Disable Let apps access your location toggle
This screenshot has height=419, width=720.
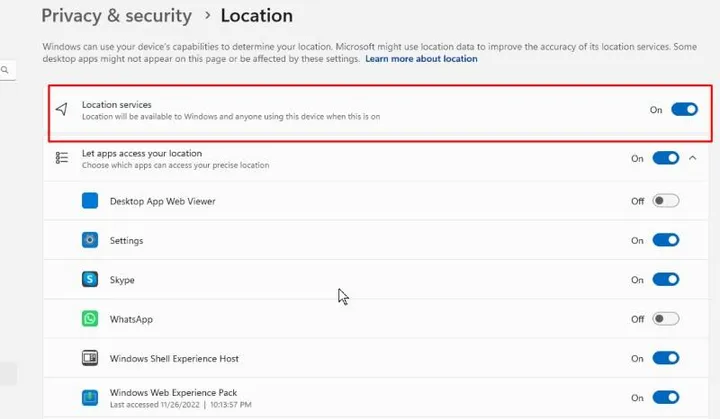point(665,158)
